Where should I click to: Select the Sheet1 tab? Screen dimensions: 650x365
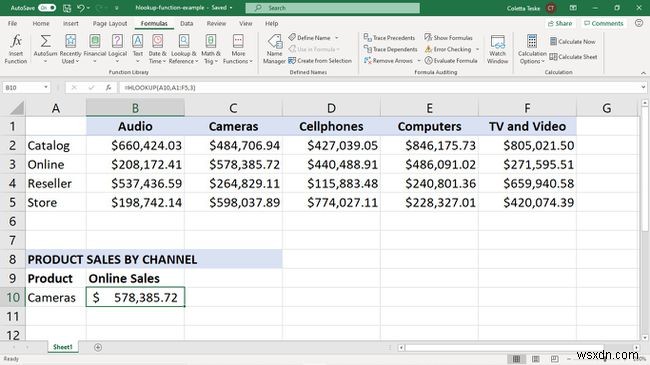63,347
